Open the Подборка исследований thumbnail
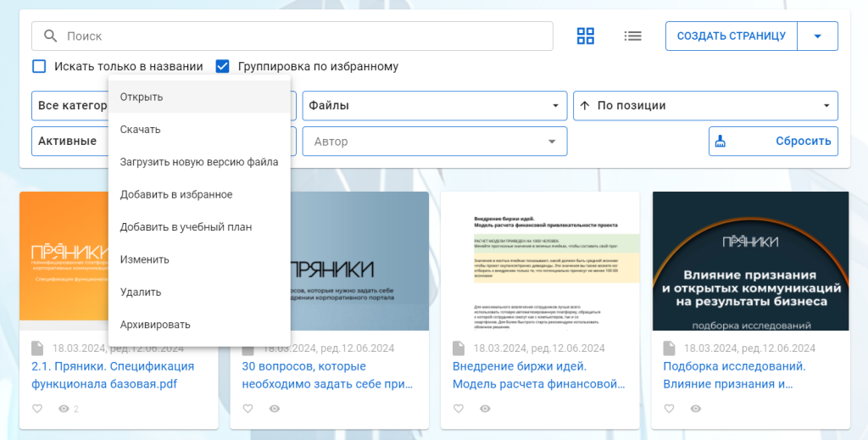868x440 pixels. coord(750,260)
